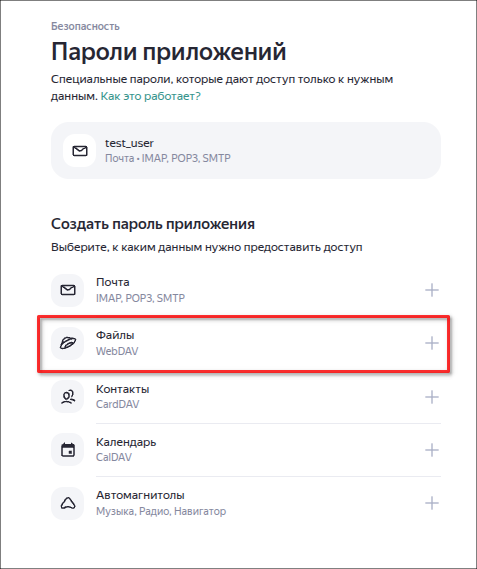Click the 'Музыка, Радио, Навигатор' subtitle
Image resolution: width=477 pixels, height=569 pixels.
161,511
